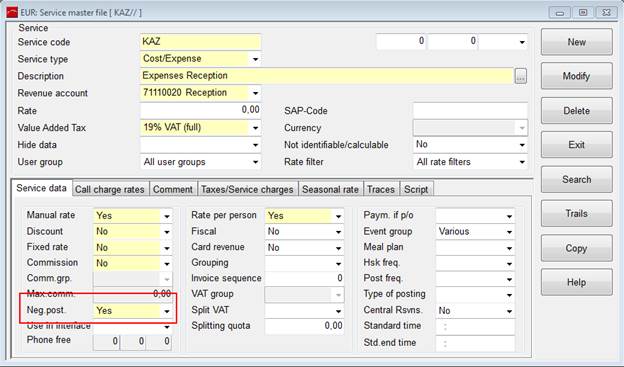624x367 pixels.
Task: Expand the Rate filter dropdown
Action: [522, 162]
